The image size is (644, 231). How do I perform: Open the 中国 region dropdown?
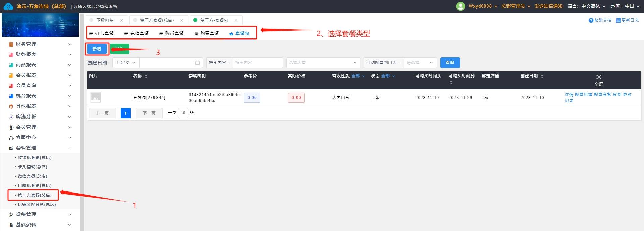632,6
